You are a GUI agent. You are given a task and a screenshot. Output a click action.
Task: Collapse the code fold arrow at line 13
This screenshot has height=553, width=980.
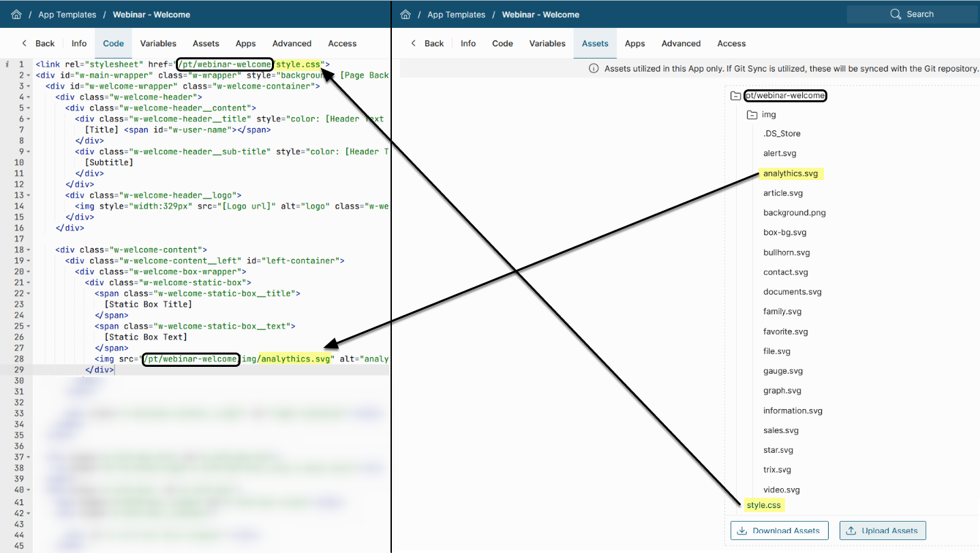pyautogui.click(x=28, y=195)
